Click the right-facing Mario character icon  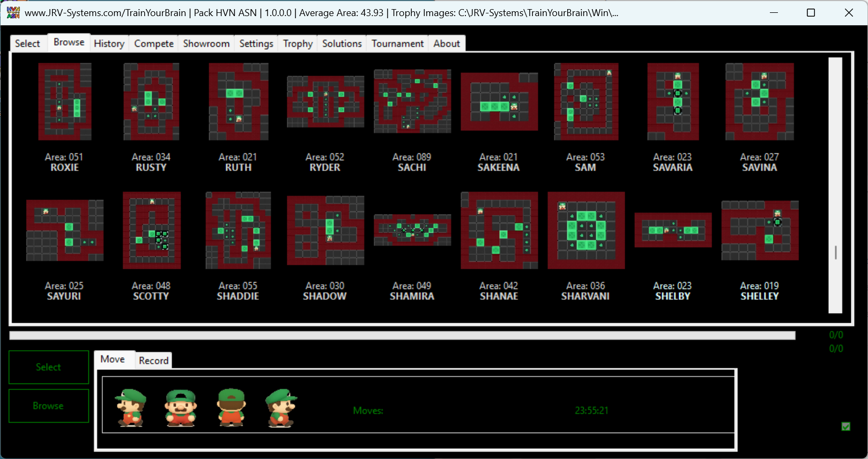281,408
